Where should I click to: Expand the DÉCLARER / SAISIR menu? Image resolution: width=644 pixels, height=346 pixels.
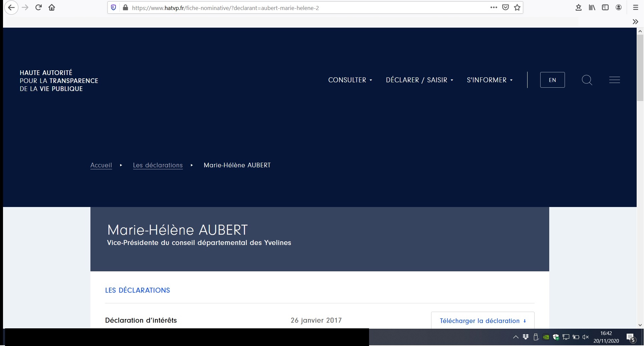[x=419, y=80]
